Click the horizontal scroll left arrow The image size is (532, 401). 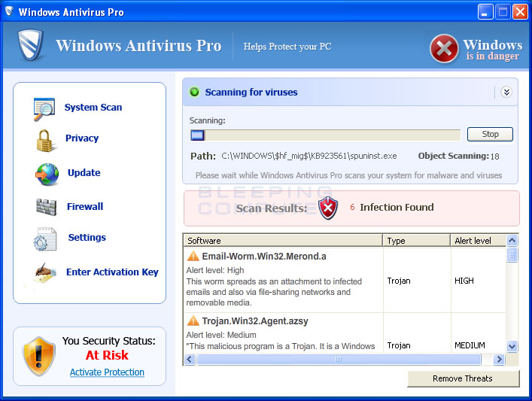[190, 359]
